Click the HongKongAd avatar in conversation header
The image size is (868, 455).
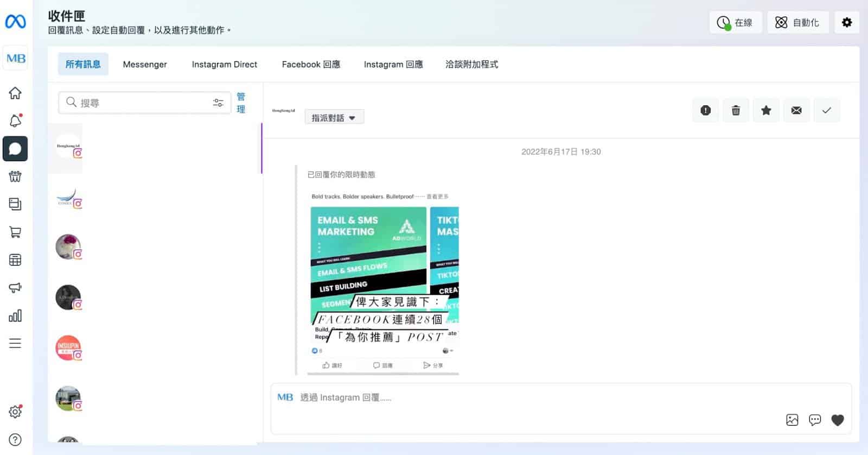click(x=283, y=111)
